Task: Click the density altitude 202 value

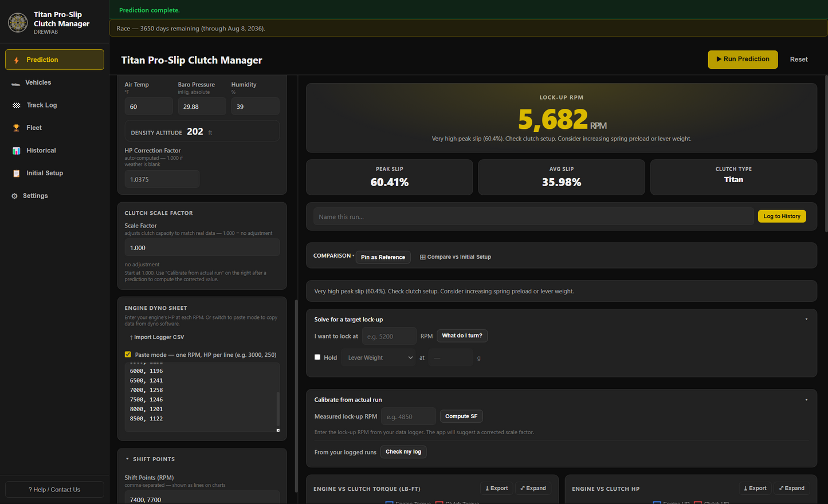Action: 195,131
